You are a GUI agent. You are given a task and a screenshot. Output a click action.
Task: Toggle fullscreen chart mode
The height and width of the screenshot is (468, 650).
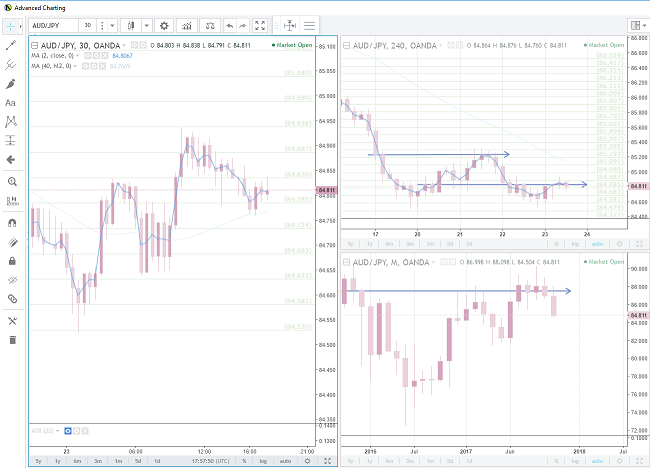260,25
